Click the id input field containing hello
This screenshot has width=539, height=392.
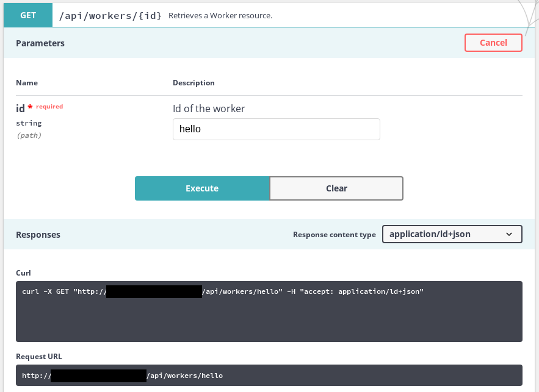(x=277, y=129)
